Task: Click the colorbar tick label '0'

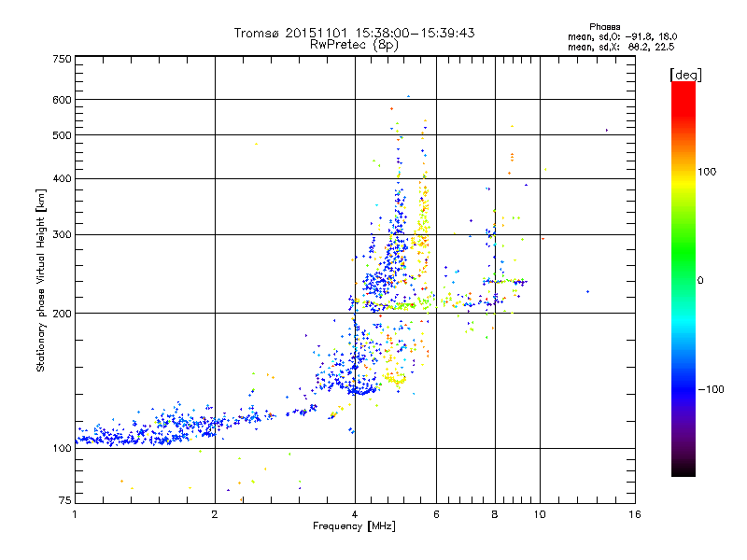Action: coord(700,281)
